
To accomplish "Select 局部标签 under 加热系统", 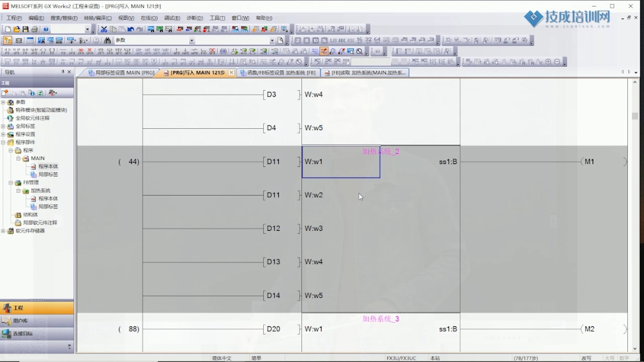I will click(48, 206).
